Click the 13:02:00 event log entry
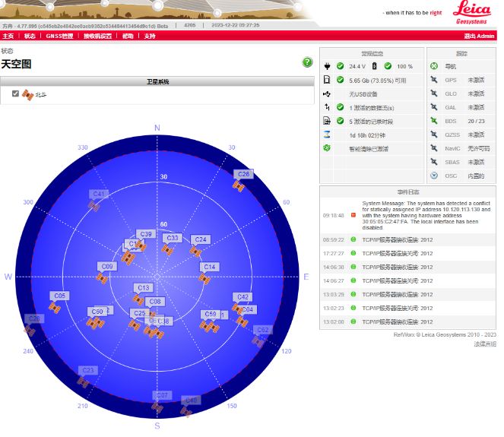Viewport: 504px width, 437px height. (408, 321)
